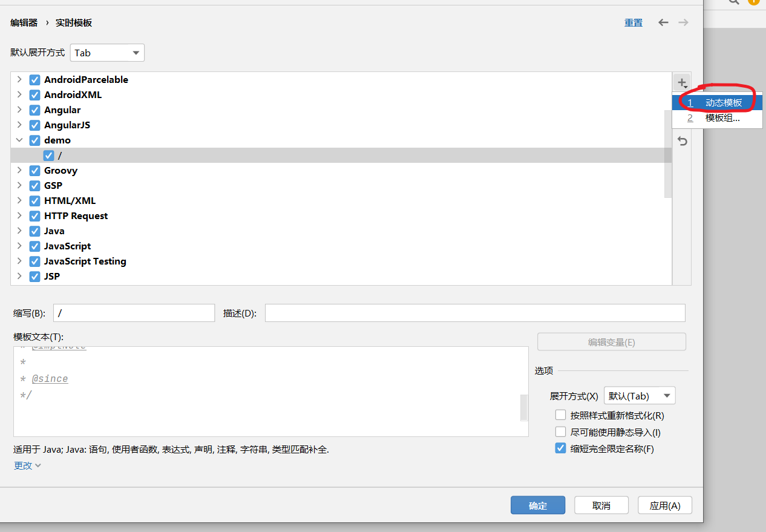Toggle checkbox of the / template
766x532 pixels.
tap(49, 156)
